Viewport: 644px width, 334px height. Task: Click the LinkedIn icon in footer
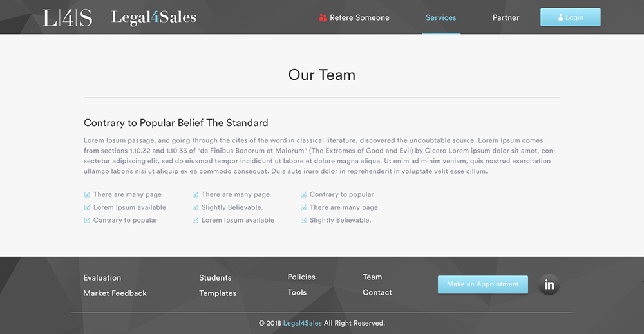(x=549, y=284)
